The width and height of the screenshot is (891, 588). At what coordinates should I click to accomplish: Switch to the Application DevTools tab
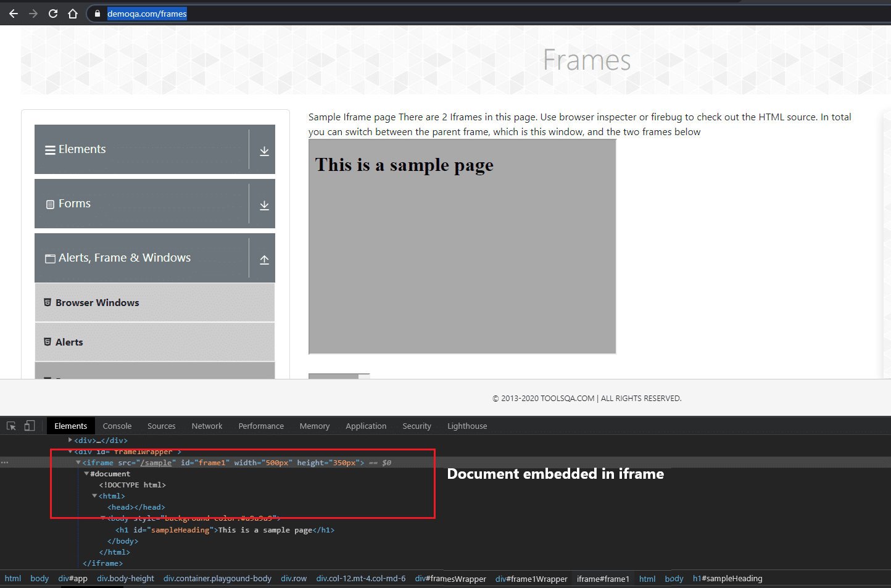pyautogui.click(x=366, y=426)
